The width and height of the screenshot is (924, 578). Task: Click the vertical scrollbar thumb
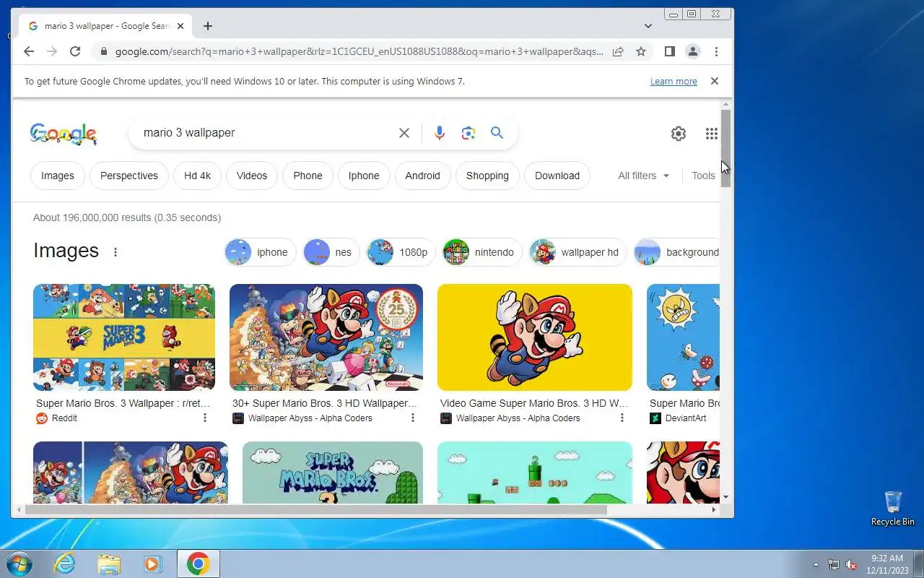click(725, 148)
